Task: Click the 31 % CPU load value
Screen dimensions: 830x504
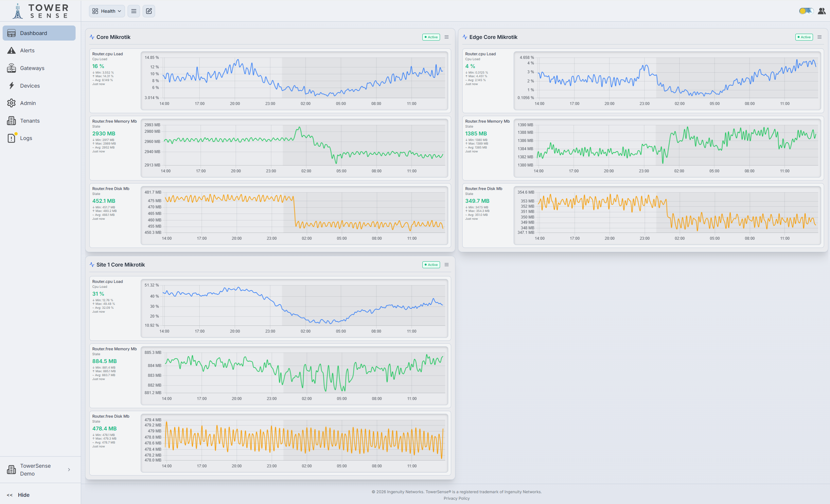Action: (x=98, y=294)
